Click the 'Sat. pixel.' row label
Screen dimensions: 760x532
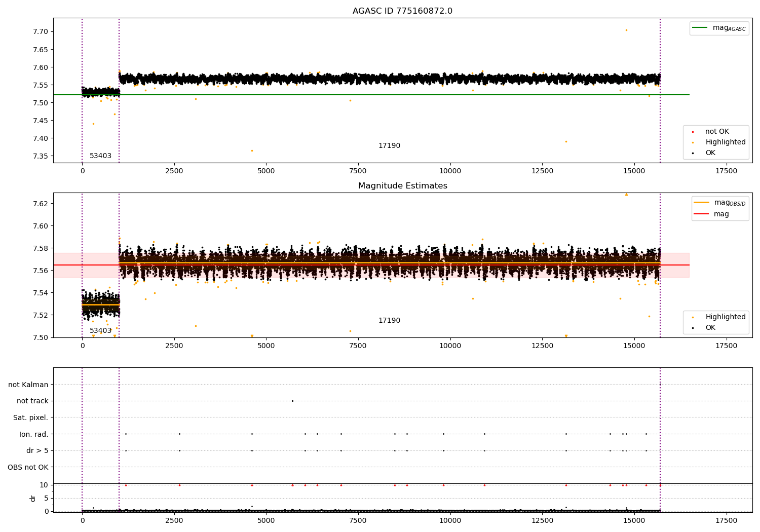[x=31, y=418]
